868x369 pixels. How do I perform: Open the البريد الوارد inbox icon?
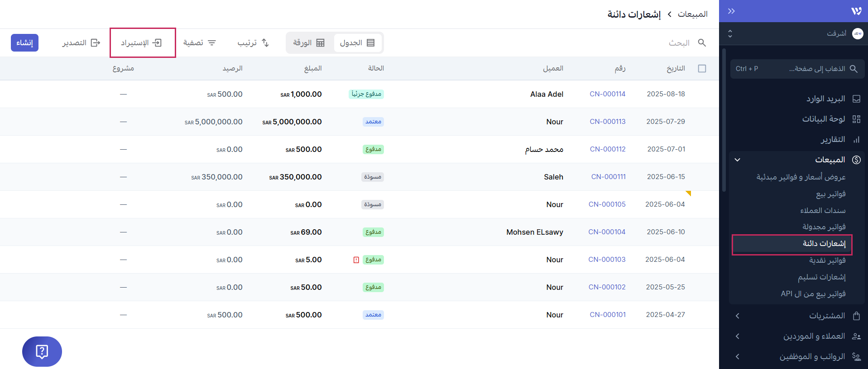coord(856,99)
